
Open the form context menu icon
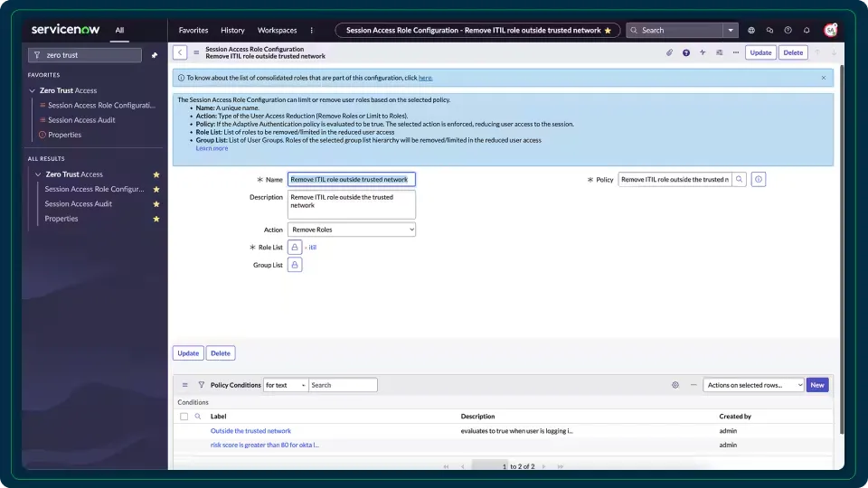click(196, 52)
